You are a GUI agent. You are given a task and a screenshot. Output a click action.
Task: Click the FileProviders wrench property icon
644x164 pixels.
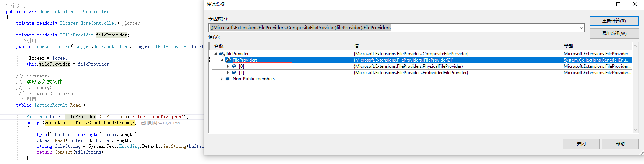(228, 60)
